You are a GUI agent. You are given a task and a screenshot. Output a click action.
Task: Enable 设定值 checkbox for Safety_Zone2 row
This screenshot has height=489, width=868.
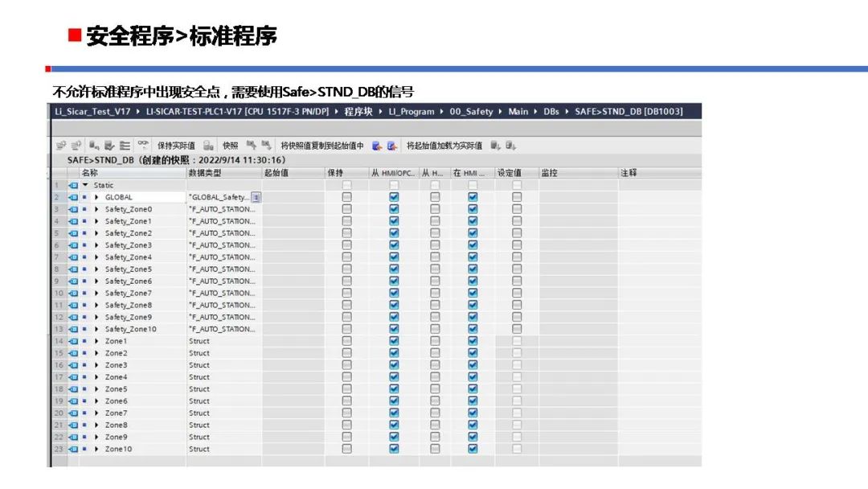[517, 233]
